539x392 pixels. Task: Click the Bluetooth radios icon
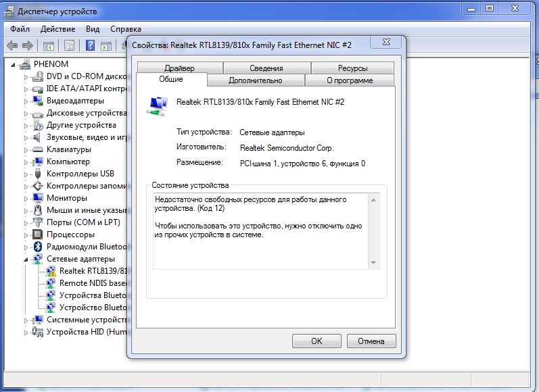point(38,247)
